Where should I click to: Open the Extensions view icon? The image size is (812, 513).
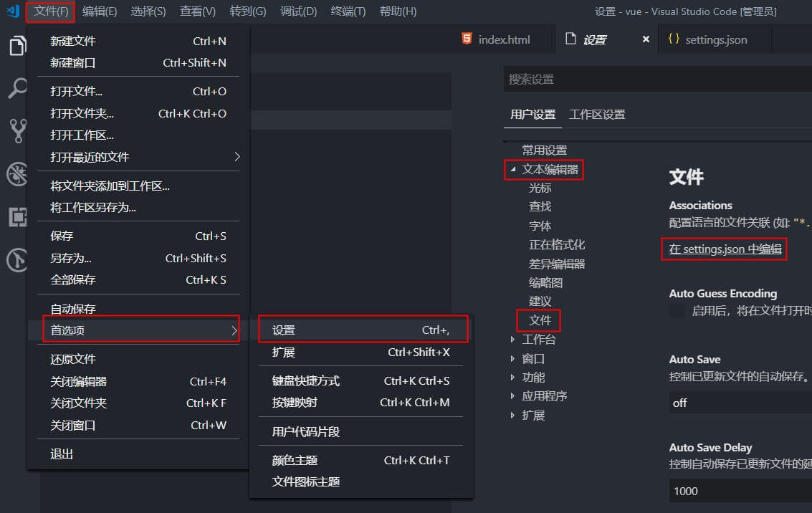click(x=16, y=217)
